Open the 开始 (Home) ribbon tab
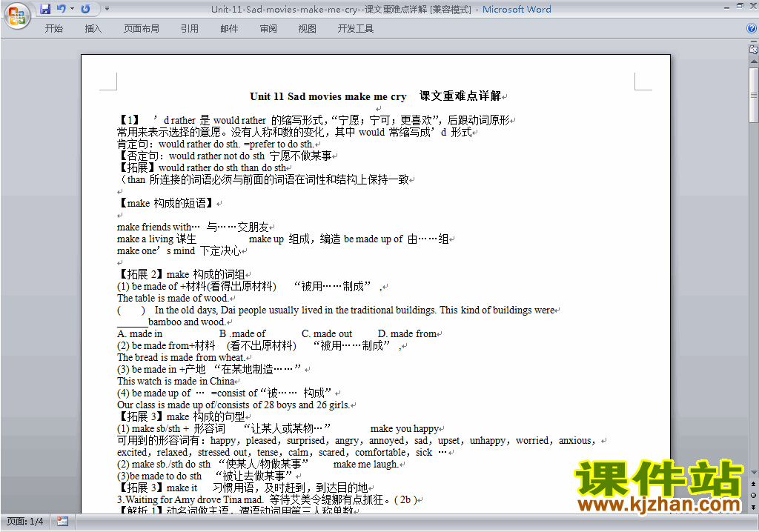This screenshot has width=759, height=532. coord(53,29)
